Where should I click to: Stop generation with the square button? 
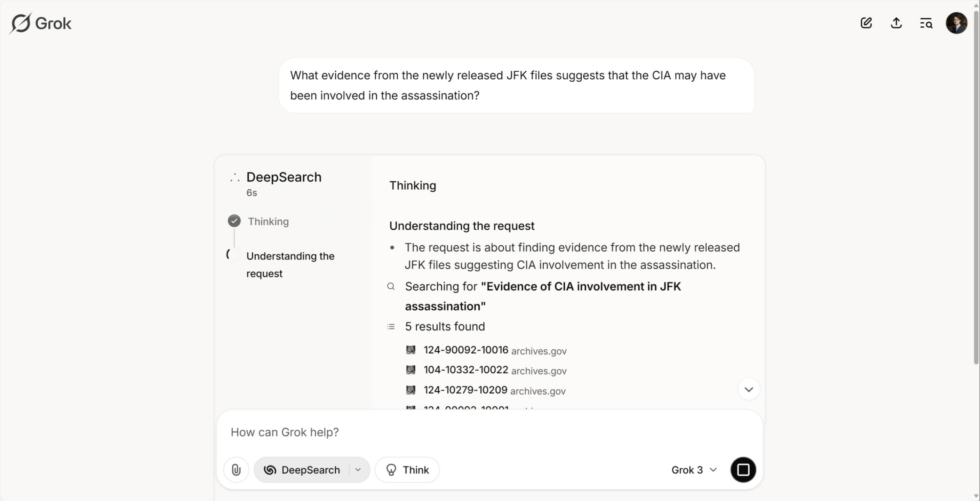[743, 470]
